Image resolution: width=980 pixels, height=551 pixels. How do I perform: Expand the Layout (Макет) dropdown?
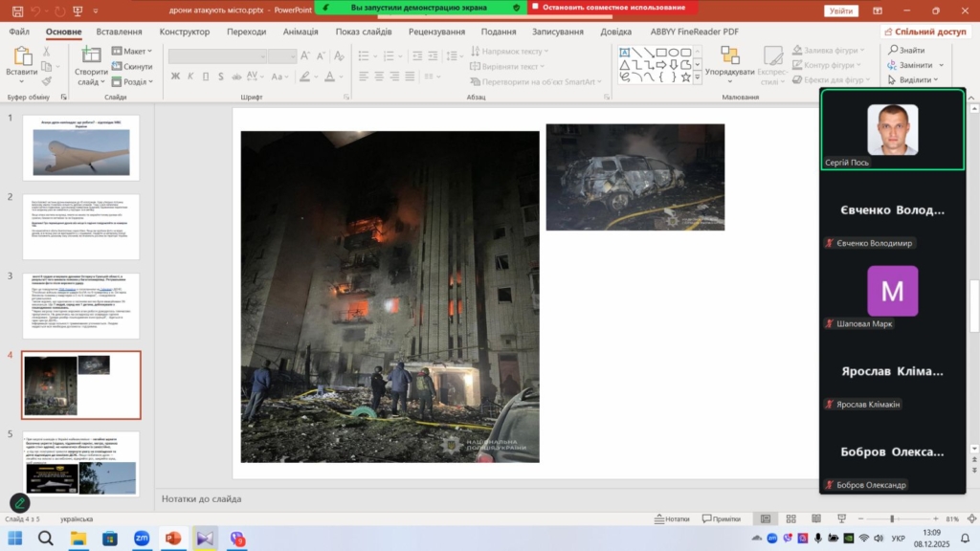(132, 51)
